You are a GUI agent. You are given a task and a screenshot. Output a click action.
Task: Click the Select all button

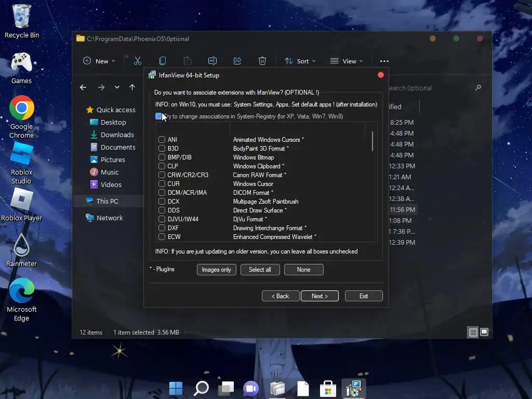[x=260, y=270]
